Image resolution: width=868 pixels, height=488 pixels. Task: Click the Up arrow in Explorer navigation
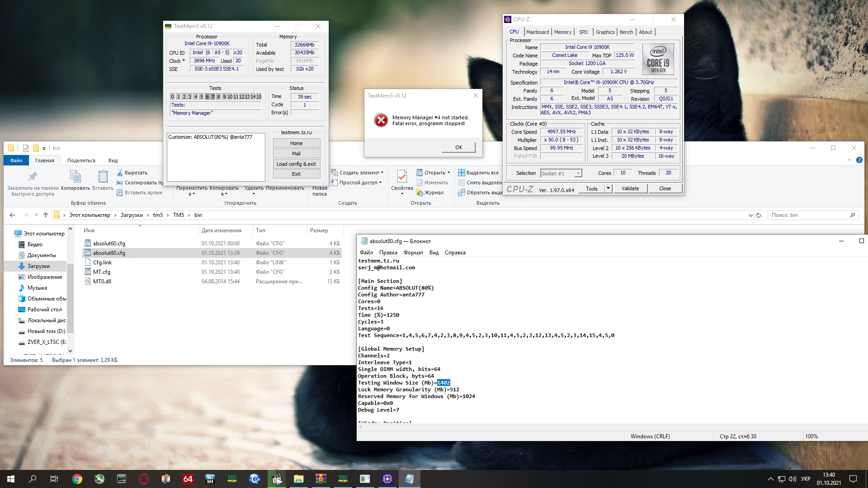coord(45,215)
